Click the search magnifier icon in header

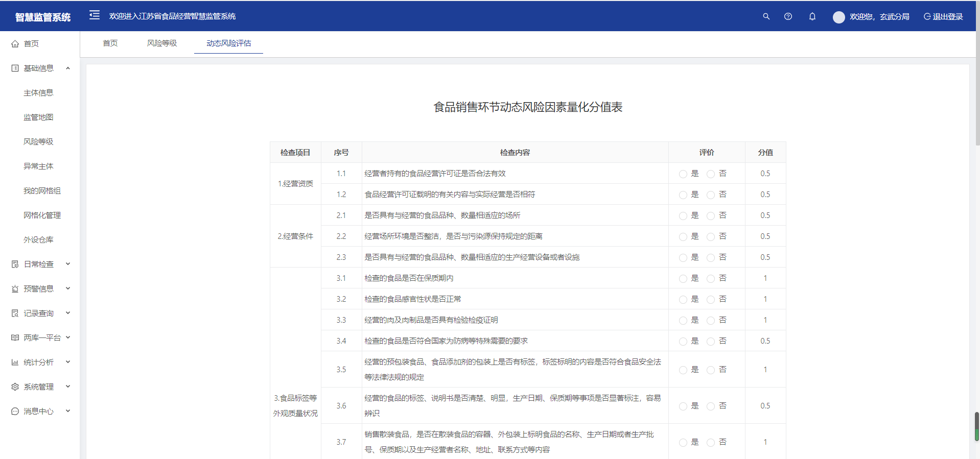(766, 16)
